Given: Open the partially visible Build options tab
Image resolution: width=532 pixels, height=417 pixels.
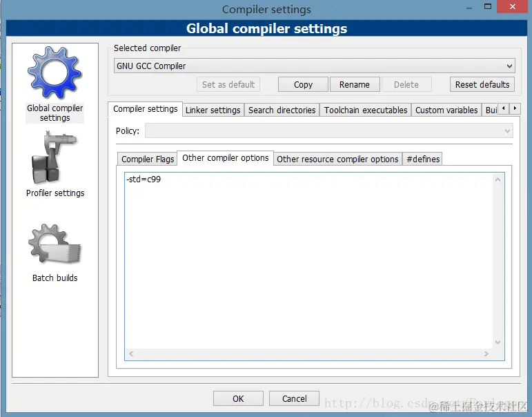Looking at the screenshot, I should pos(491,110).
